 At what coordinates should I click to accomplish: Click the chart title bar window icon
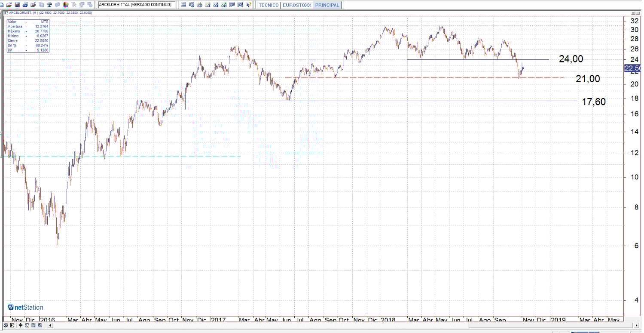(6, 13)
